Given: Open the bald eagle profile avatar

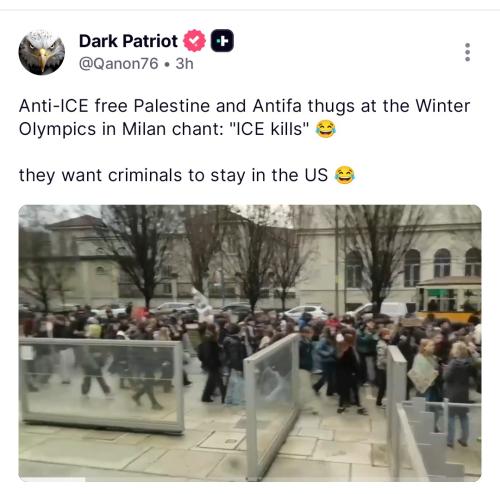Looking at the screenshot, I should (x=42, y=52).
